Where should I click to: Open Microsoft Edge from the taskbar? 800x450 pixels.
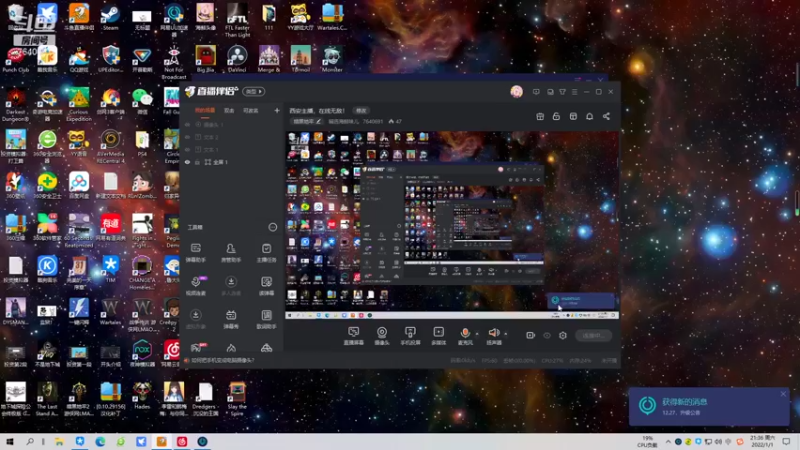(100, 441)
